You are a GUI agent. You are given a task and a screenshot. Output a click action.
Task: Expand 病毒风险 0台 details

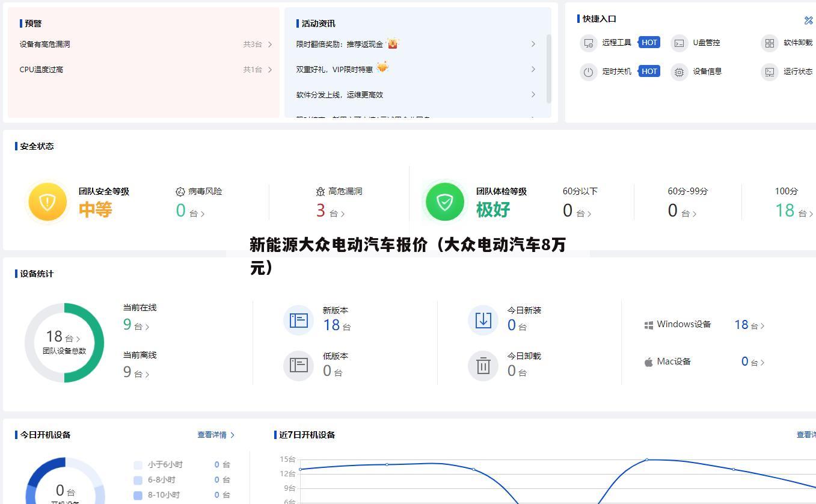pos(190,211)
